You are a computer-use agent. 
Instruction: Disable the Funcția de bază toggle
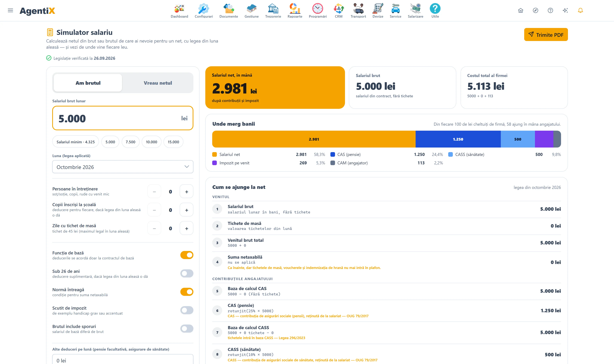click(187, 255)
